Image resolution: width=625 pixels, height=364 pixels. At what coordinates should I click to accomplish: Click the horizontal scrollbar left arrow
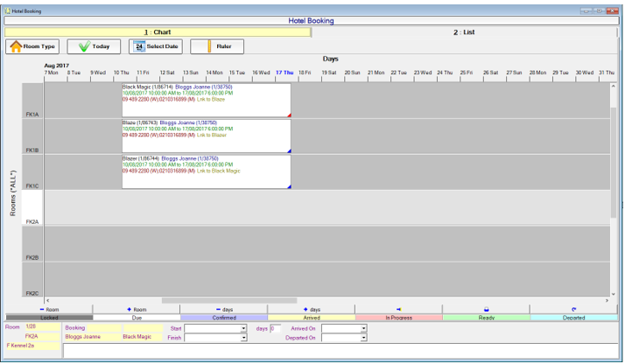point(48,301)
